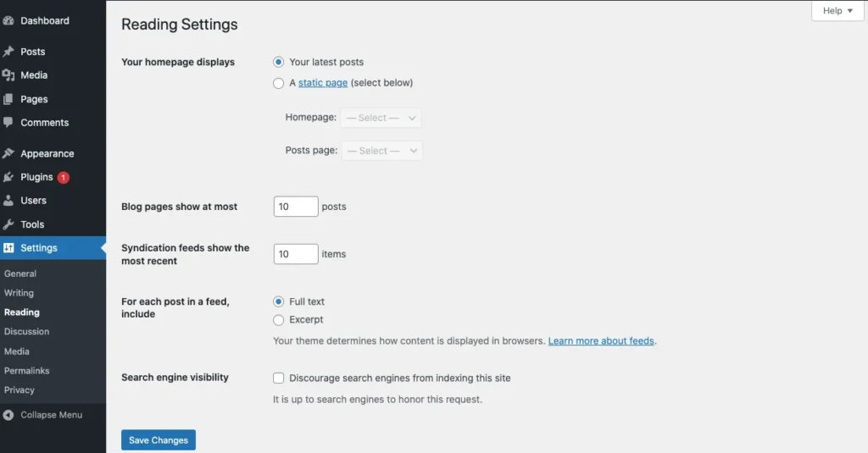Image resolution: width=868 pixels, height=453 pixels.
Task: Go to Discussion settings submenu item
Action: pos(27,332)
